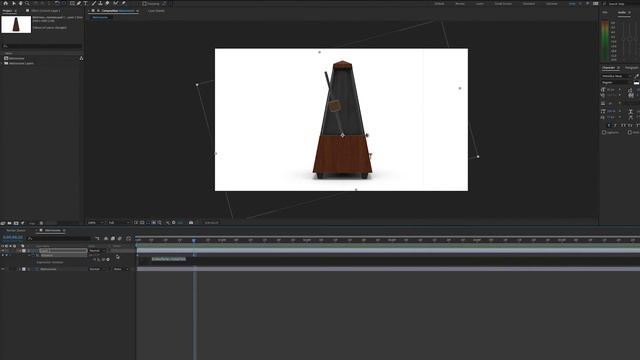Viewport: 640px width, 360px height.
Task: Select the Type text tool
Action: pos(85,3)
